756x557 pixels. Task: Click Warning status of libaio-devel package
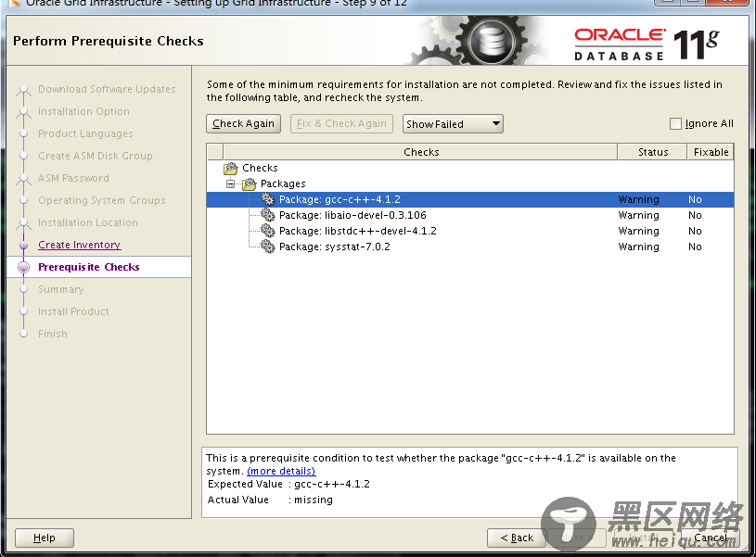click(638, 215)
